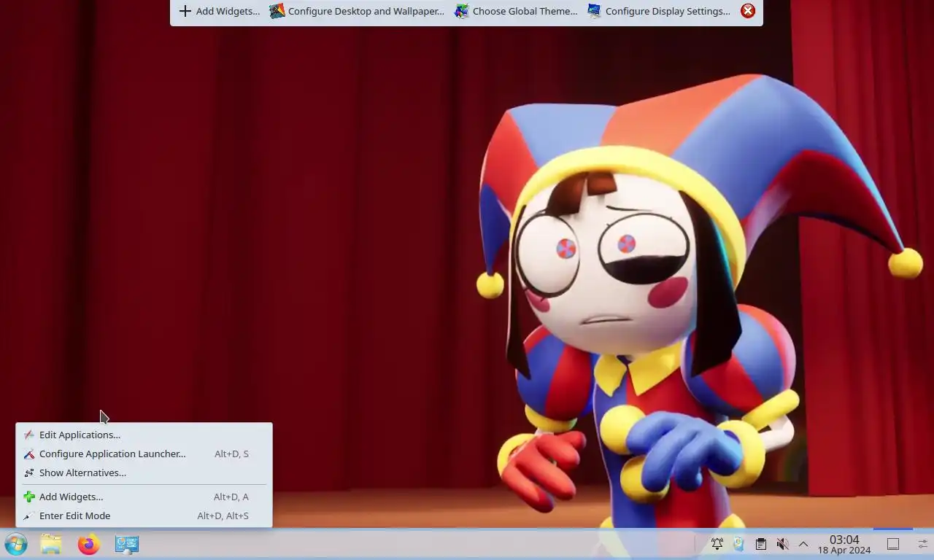The width and height of the screenshot is (934, 560).
Task: Click Choose Global Theme... button
Action: click(516, 11)
